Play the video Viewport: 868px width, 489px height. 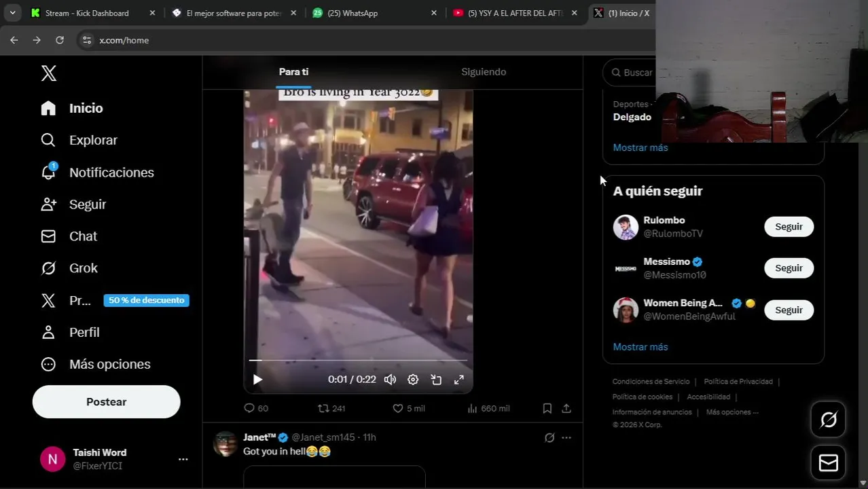pos(257,380)
